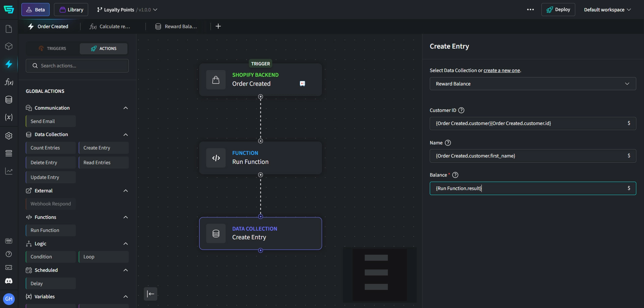Switch to the ACTIONS tab
The image size is (644, 308).
coord(103,49)
